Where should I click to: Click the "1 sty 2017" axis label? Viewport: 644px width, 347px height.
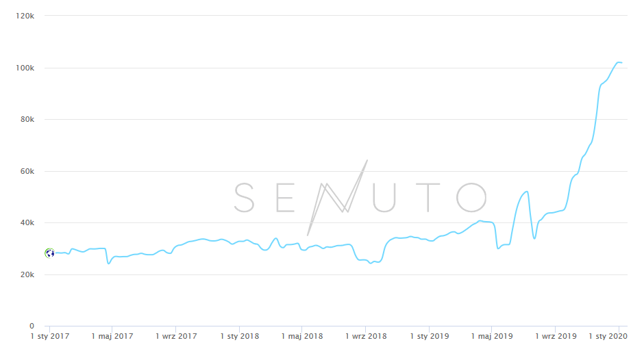[x=49, y=337]
